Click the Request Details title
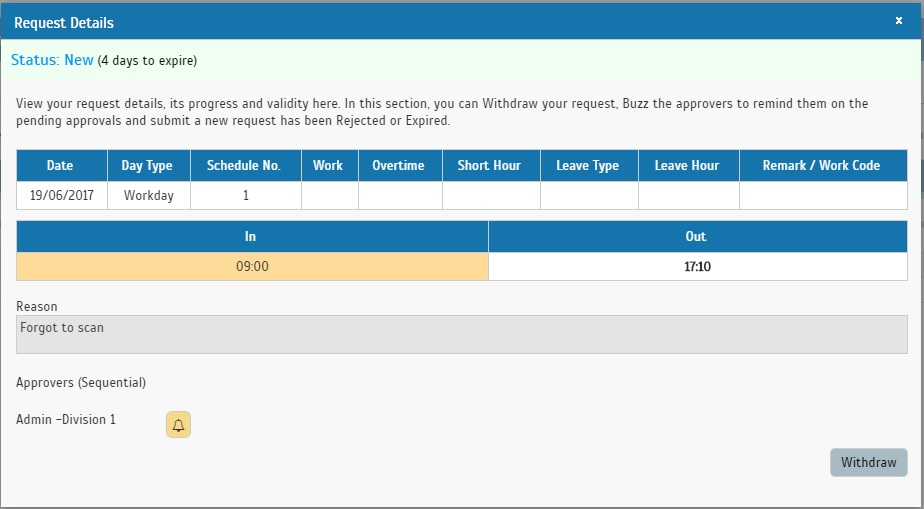This screenshot has height=509, width=924. point(64,23)
